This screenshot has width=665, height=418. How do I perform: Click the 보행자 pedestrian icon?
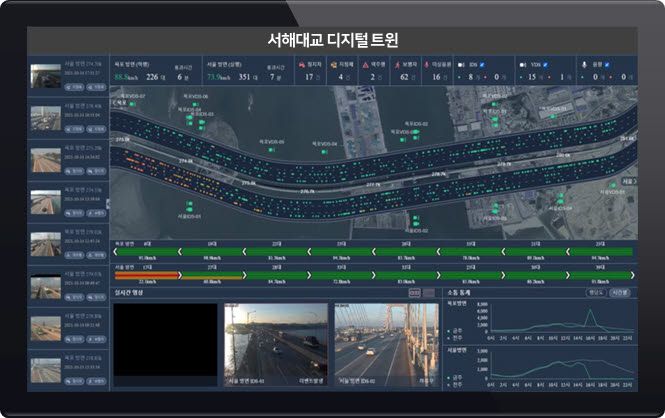[398, 64]
